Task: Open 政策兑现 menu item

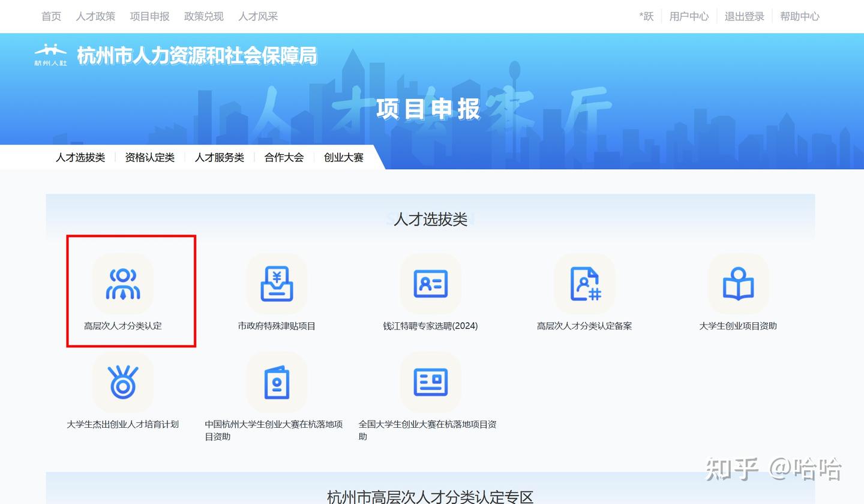Action: tap(203, 16)
